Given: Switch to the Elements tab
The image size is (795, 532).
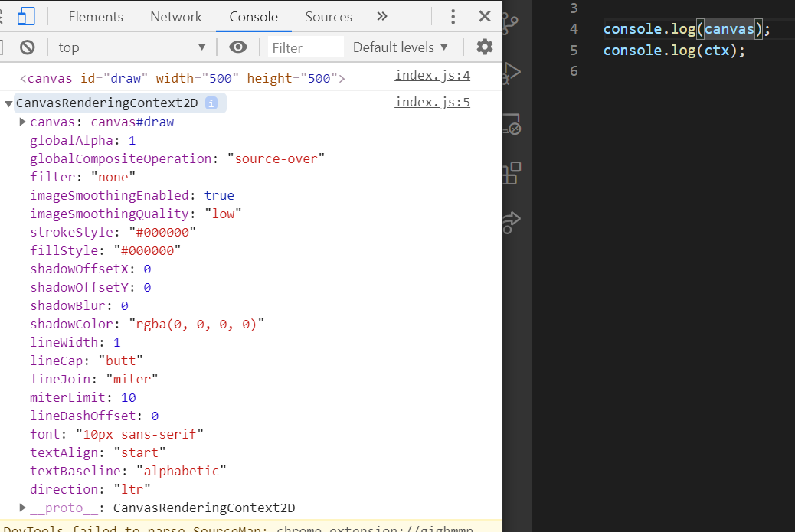Looking at the screenshot, I should 95,16.
